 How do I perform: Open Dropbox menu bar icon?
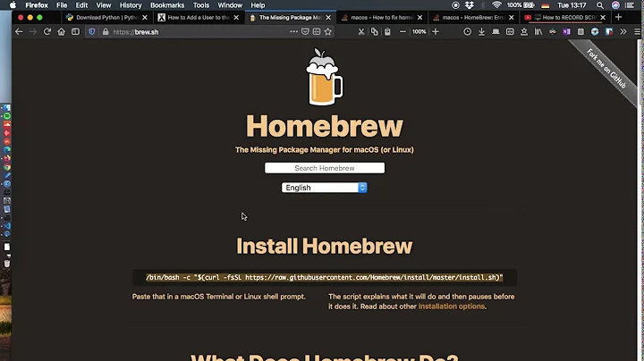(469, 5)
